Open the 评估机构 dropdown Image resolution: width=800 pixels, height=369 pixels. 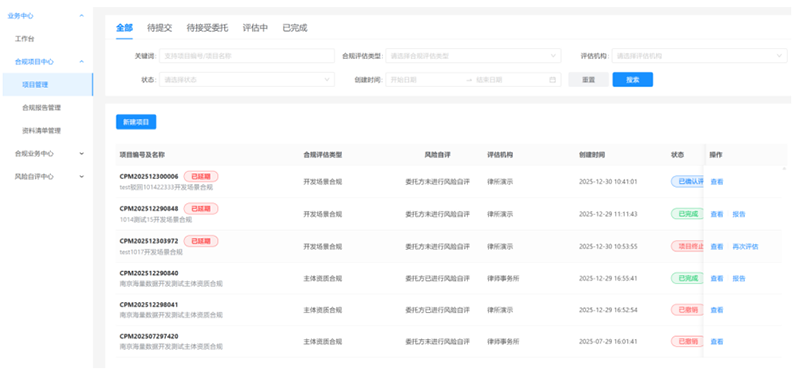pyautogui.click(x=699, y=56)
